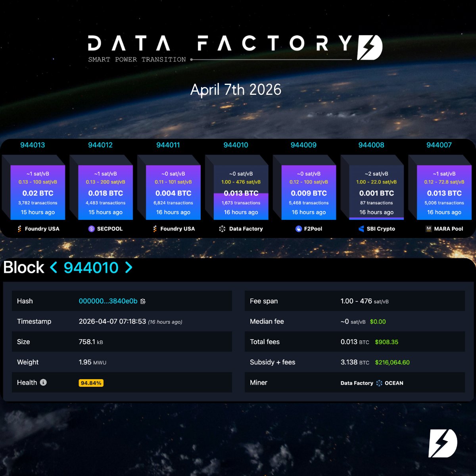Click the Data Factory miner name link

click(357, 383)
